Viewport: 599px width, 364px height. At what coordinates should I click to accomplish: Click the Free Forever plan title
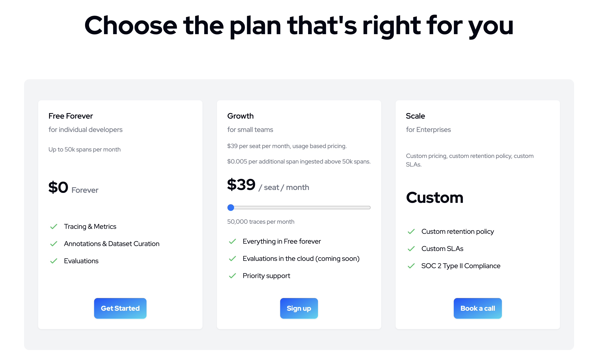coord(70,116)
